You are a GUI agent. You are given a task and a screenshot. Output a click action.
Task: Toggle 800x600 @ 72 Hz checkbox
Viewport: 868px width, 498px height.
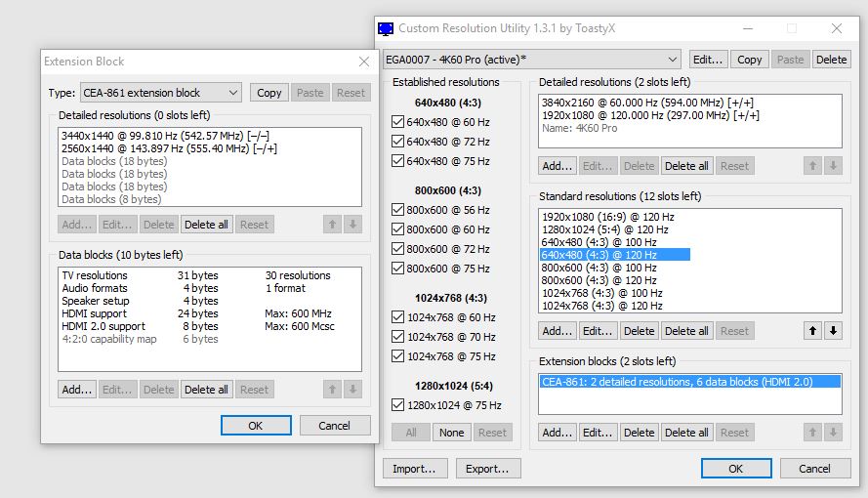pos(397,249)
